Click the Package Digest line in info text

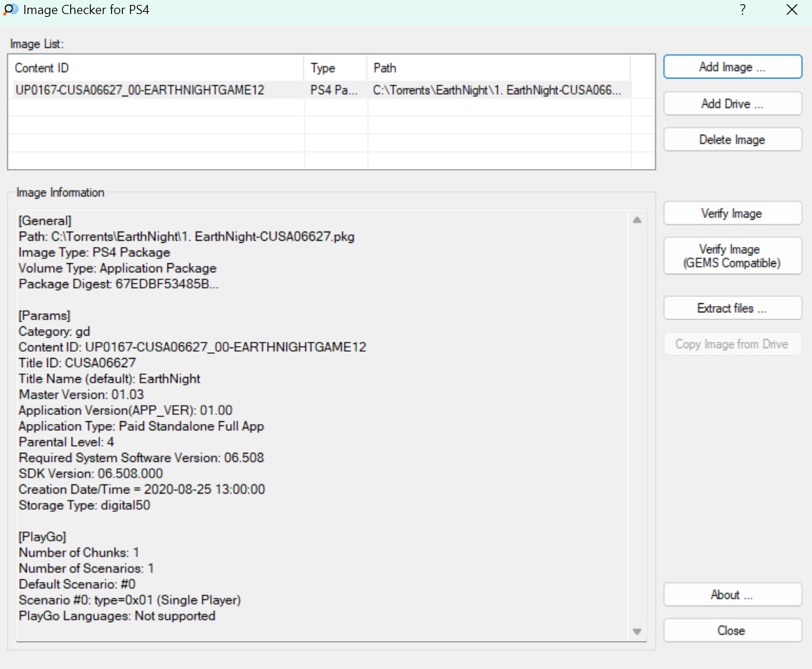point(119,284)
